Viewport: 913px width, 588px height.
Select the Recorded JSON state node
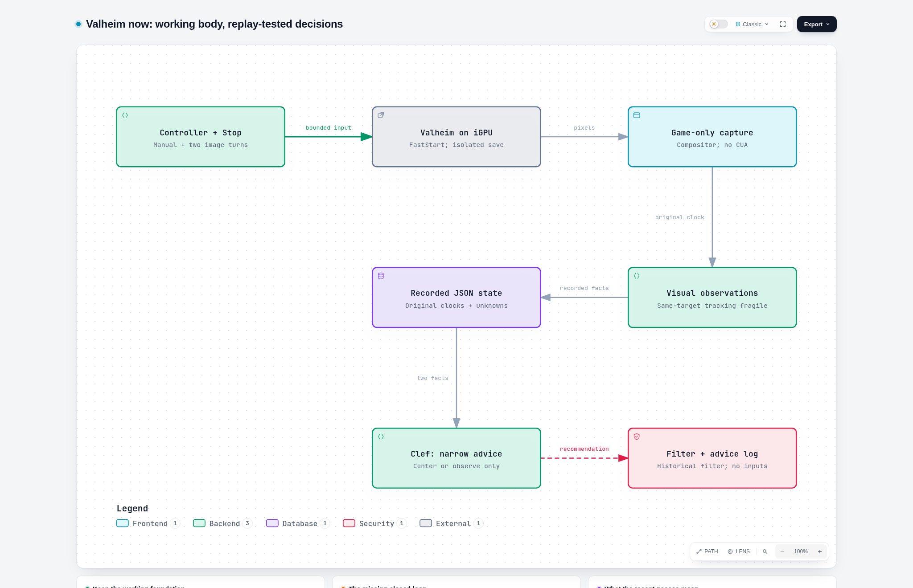[x=456, y=298]
